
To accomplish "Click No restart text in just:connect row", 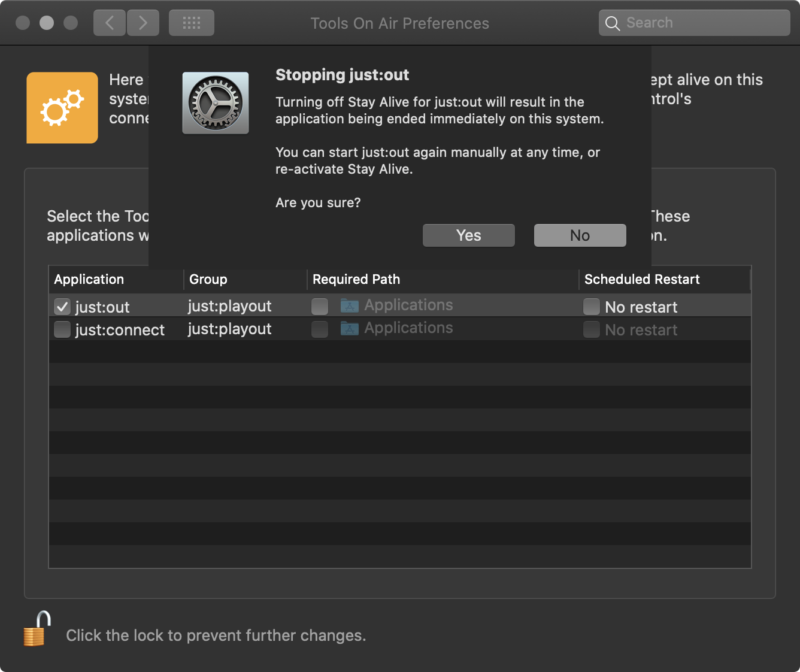I will coord(641,330).
